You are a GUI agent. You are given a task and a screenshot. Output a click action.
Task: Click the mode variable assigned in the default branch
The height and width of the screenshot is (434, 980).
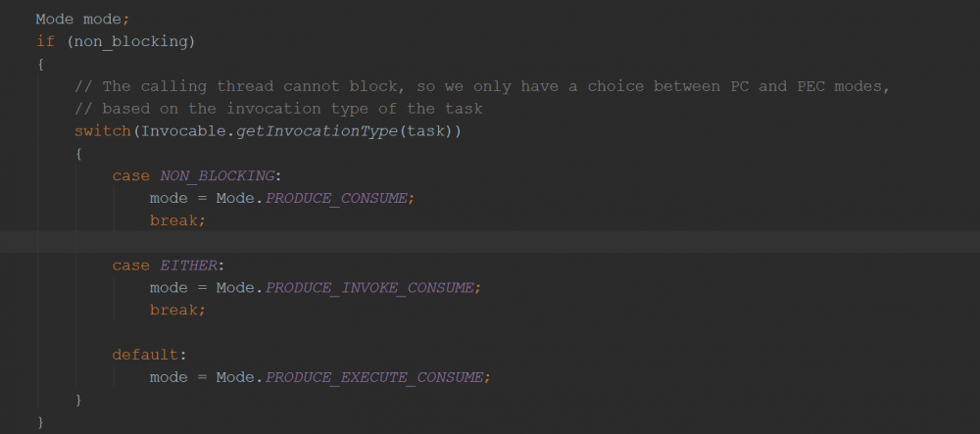coord(169,377)
